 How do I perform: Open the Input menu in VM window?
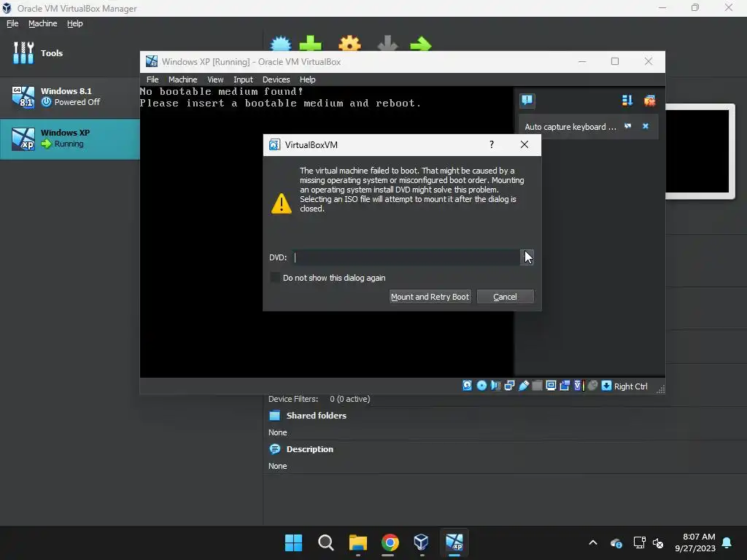coord(243,79)
